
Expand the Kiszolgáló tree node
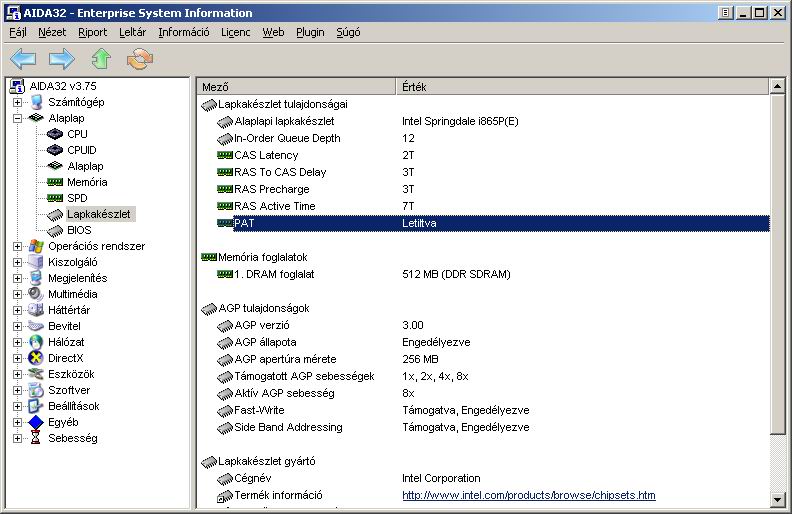[x=17, y=263]
